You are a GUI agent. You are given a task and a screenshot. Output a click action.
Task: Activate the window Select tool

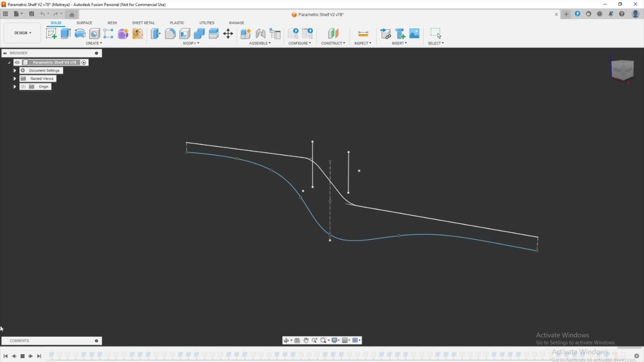436,34
